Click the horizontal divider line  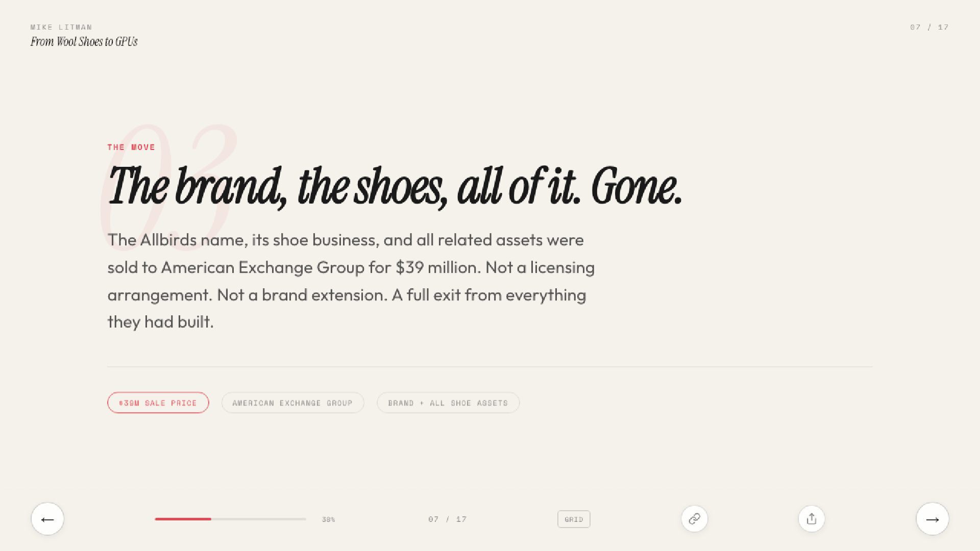pyautogui.click(x=489, y=366)
